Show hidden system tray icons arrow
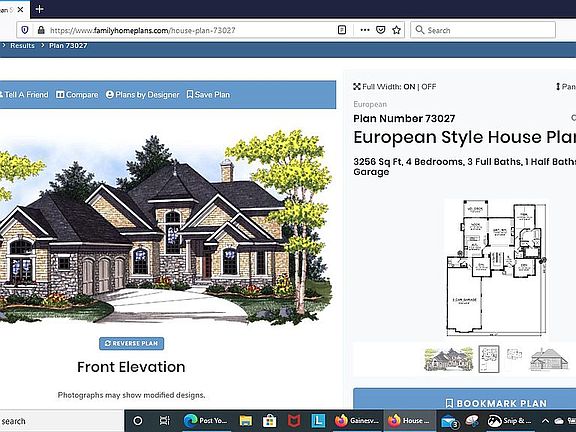This screenshot has height=432, width=576. (545, 421)
